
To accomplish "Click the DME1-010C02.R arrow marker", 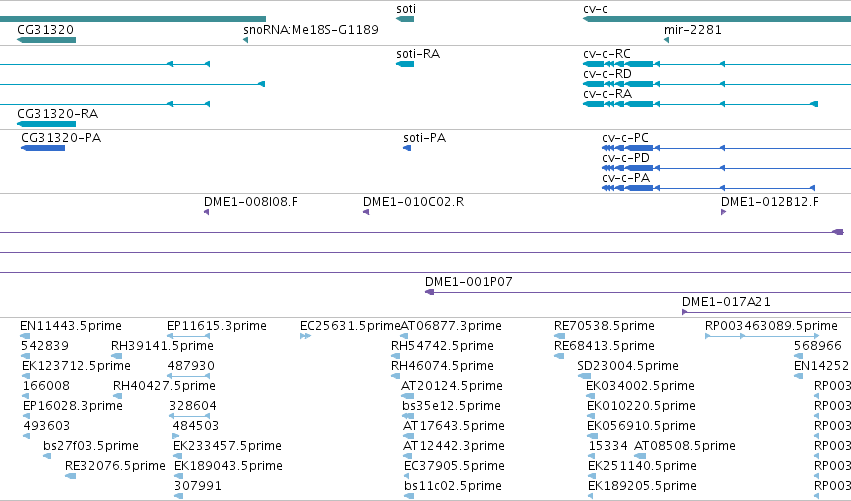I will (366, 212).
